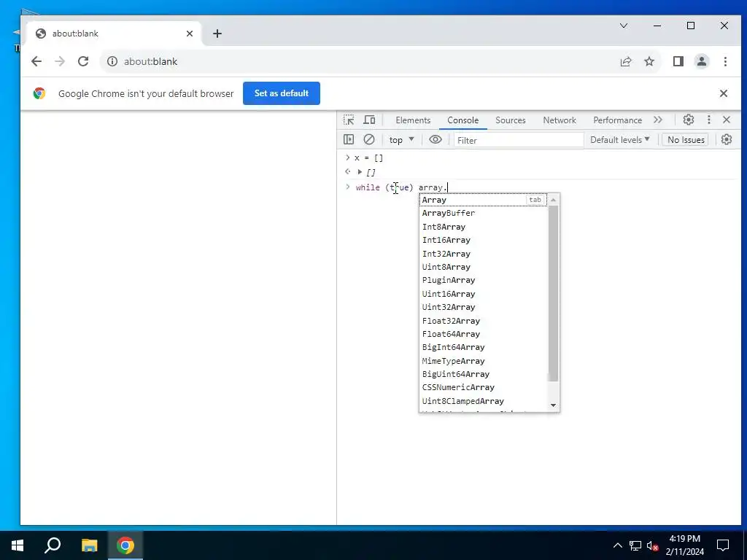Open File Explorer from taskbar
The height and width of the screenshot is (560, 747).
[x=89, y=545]
